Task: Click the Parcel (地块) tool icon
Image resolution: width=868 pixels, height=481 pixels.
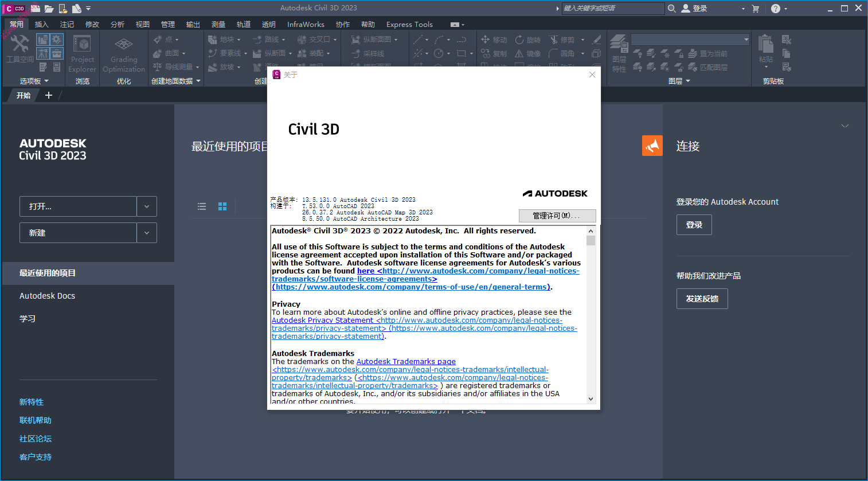Action: [x=213, y=40]
